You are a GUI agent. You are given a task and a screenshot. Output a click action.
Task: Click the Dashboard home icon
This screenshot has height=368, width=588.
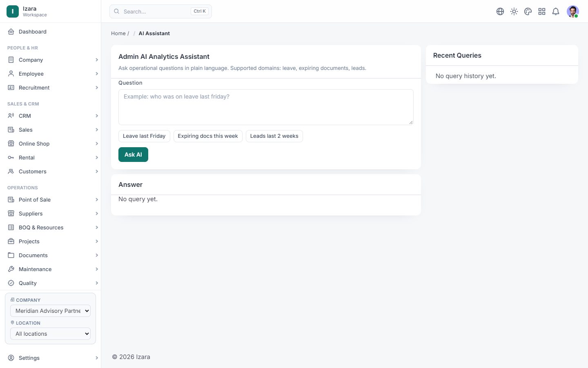coord(11,31)
